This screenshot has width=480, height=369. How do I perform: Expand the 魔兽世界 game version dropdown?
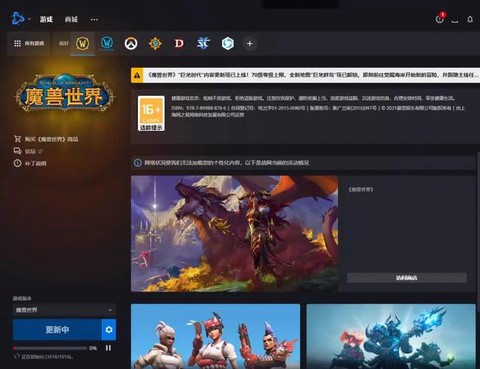point(64,310)
